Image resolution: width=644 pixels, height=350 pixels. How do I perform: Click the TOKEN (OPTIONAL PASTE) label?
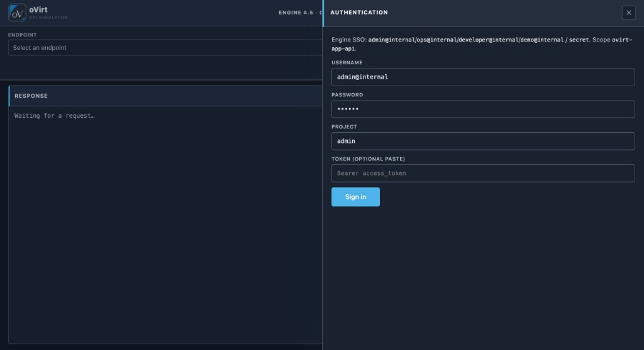click(x=368, y=159)
